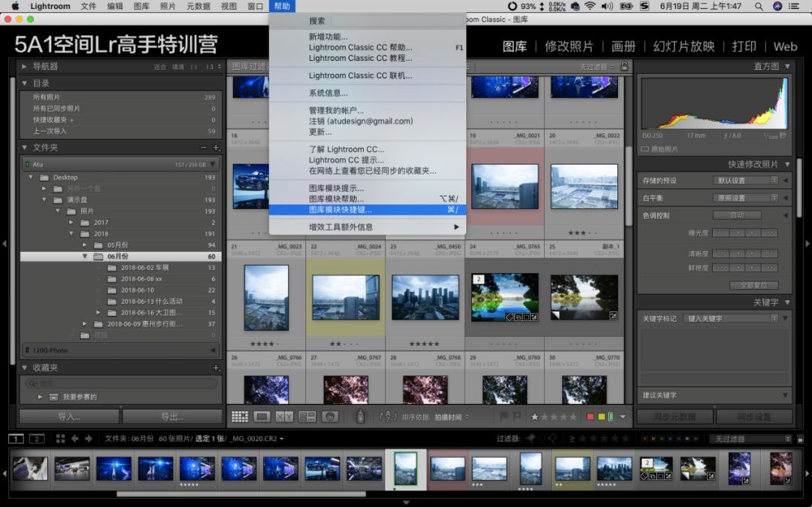Viewport: 812px width, 507px height.
Task: Open 白平衡 dropdown 原照设置
Action: (745, 198)
